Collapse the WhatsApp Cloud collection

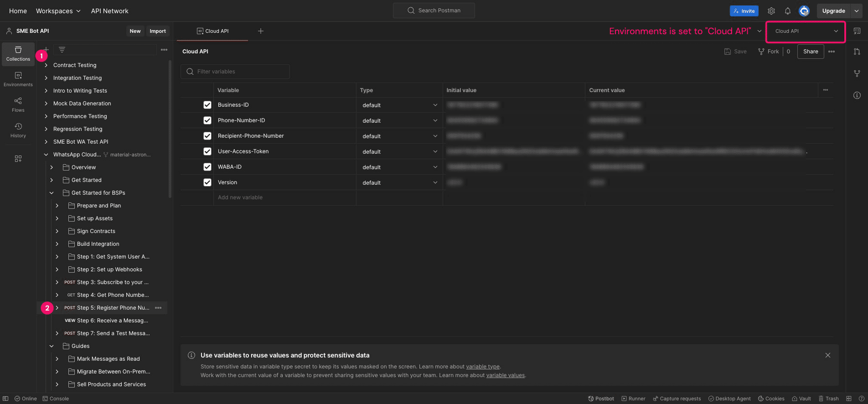[46, 155]
